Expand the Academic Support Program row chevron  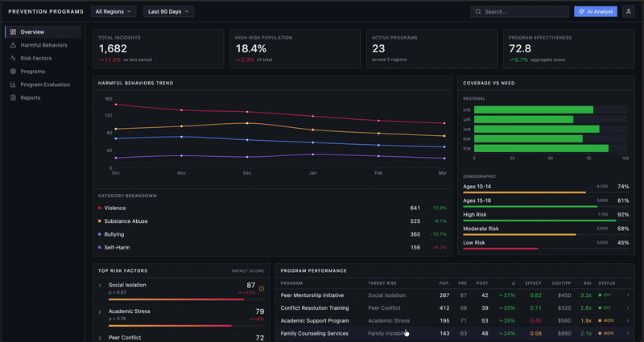click(x=628, y=320)
